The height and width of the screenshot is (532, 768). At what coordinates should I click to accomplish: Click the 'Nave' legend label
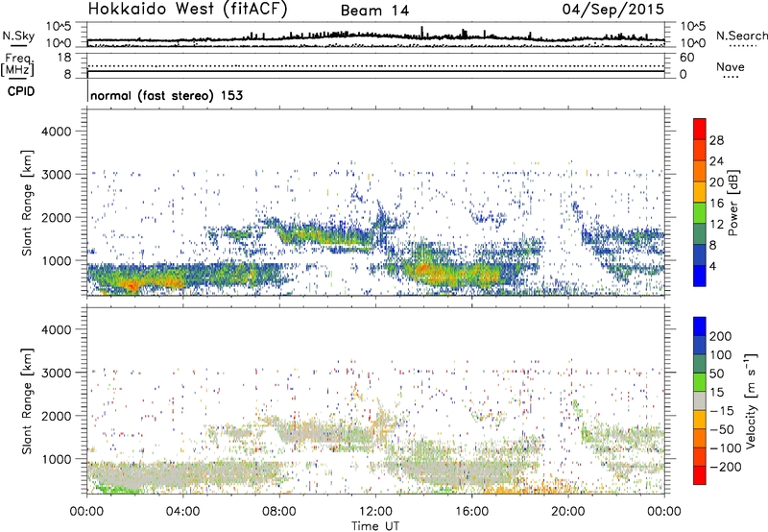(731, 66)
